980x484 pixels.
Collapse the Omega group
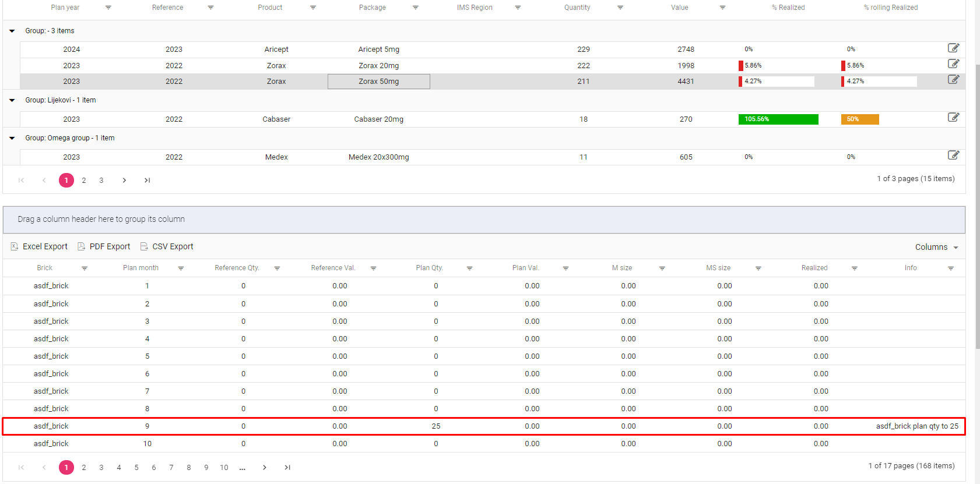tap(12, 138)
